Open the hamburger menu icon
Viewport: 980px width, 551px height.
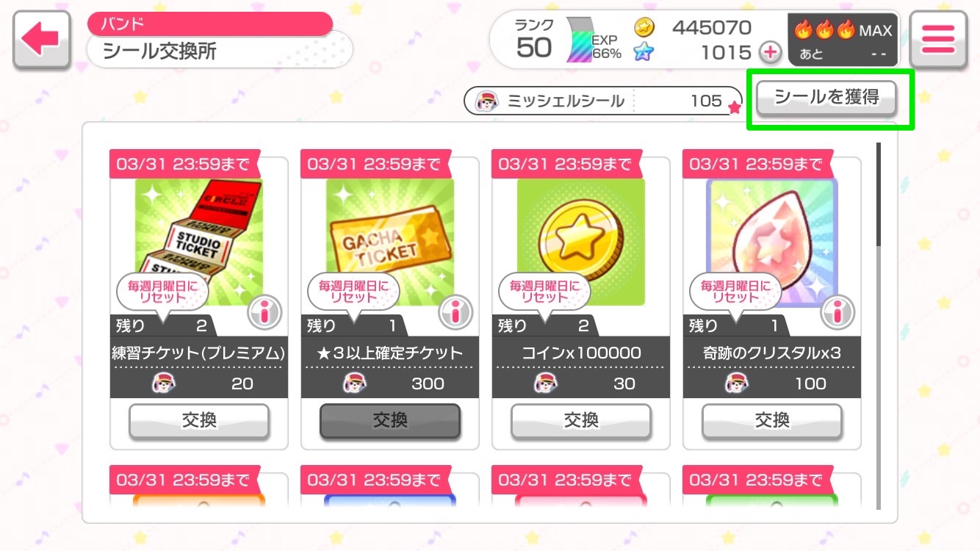(x=938, y=40)
